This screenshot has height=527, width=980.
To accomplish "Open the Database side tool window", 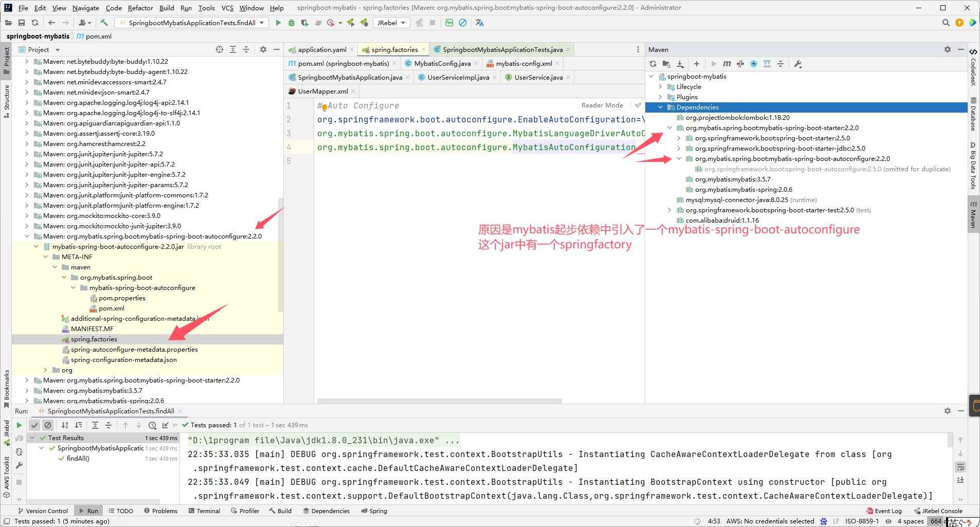I will 973,114.
